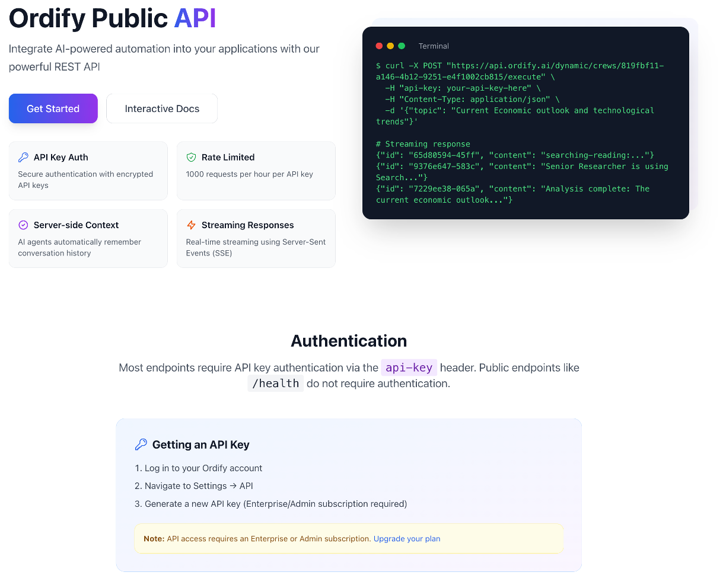Select the /health endpoint chip
Screen dimensions: 726x588
tap(275, 384)
